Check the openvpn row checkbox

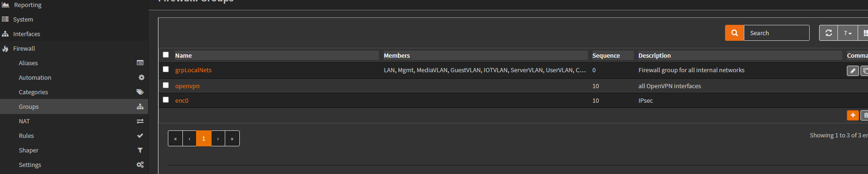[166, 85]
